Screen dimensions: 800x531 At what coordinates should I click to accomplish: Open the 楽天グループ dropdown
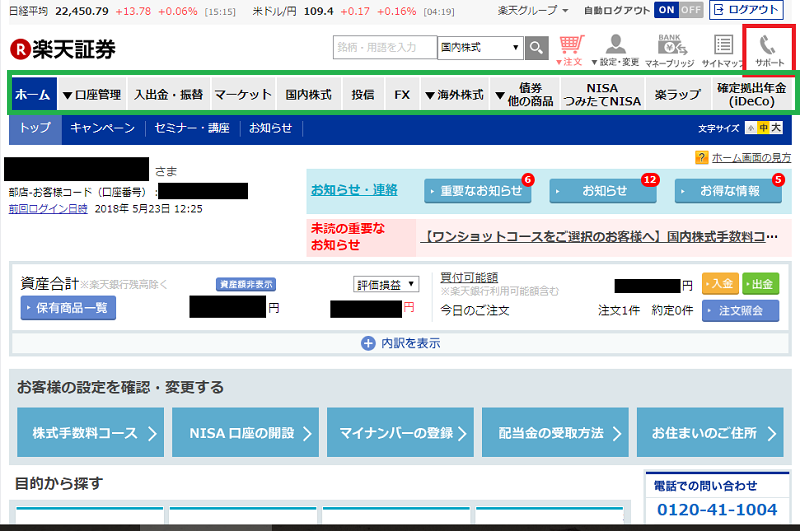pos(533,10)
